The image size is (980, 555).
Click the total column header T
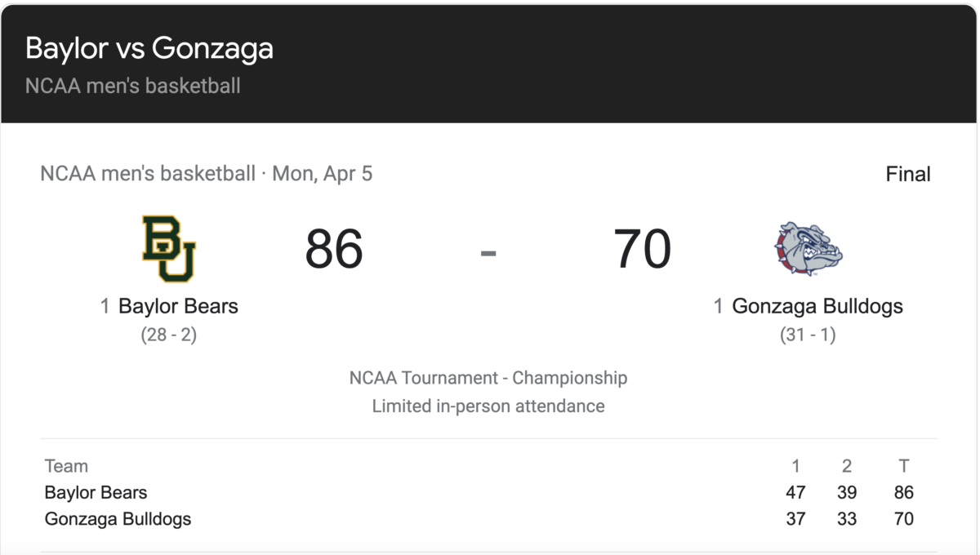pos(903,467)
